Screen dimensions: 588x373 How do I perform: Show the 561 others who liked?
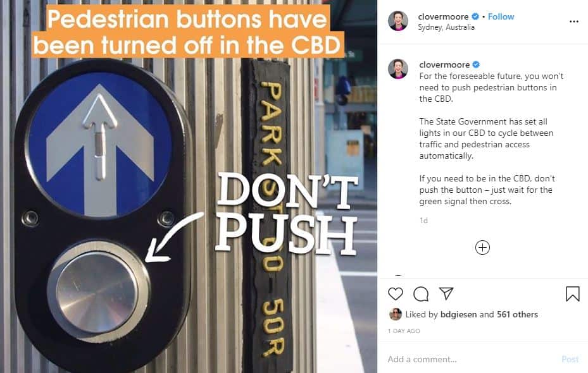click(518, 315)
